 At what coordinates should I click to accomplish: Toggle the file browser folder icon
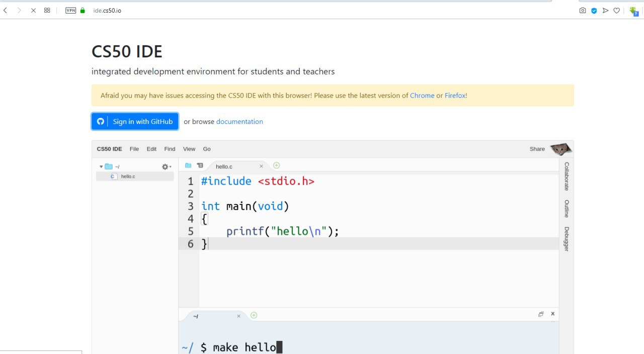tap(188, 165)
